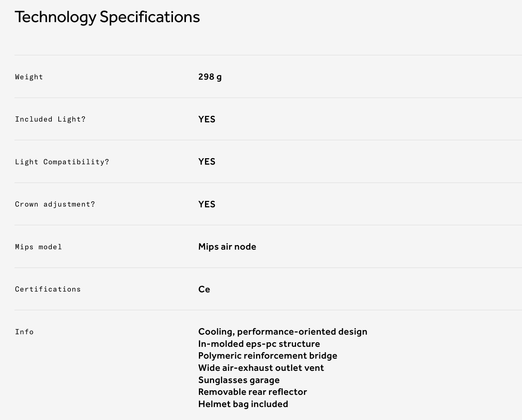The height and width of the screenshot is (420, 522).
Task: Click the Ce certification value
Action: [x=204, y=289]
